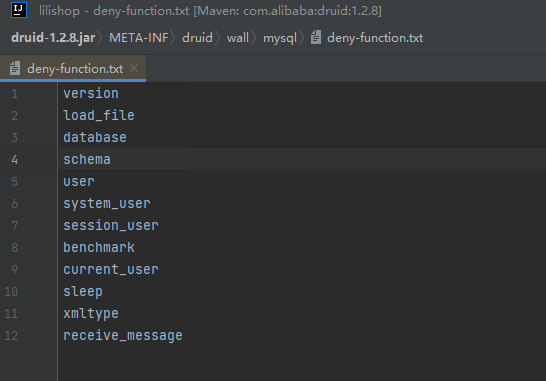Screen dimensions: 546x381
Task: Place cursor on load_file text
Action: (x=99, y=115)
